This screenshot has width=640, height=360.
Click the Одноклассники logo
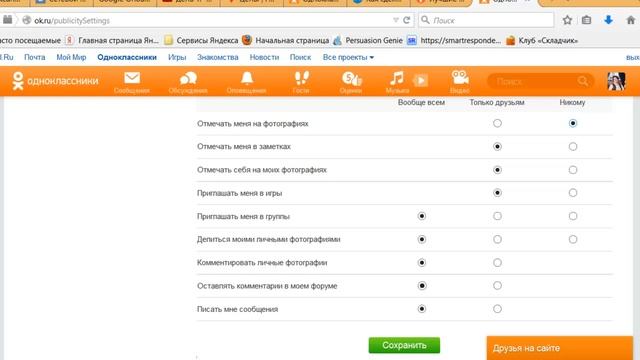[55, 81]
